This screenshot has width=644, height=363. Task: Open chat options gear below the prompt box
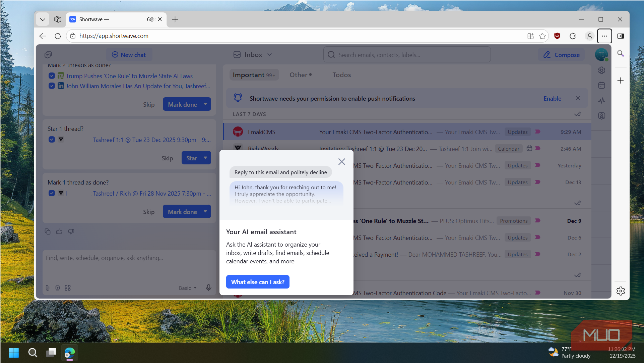[x=58, y=288]
